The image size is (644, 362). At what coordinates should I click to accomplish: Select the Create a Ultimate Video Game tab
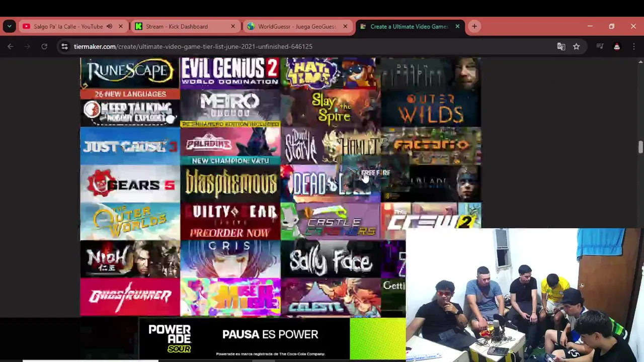coord(409,26)
